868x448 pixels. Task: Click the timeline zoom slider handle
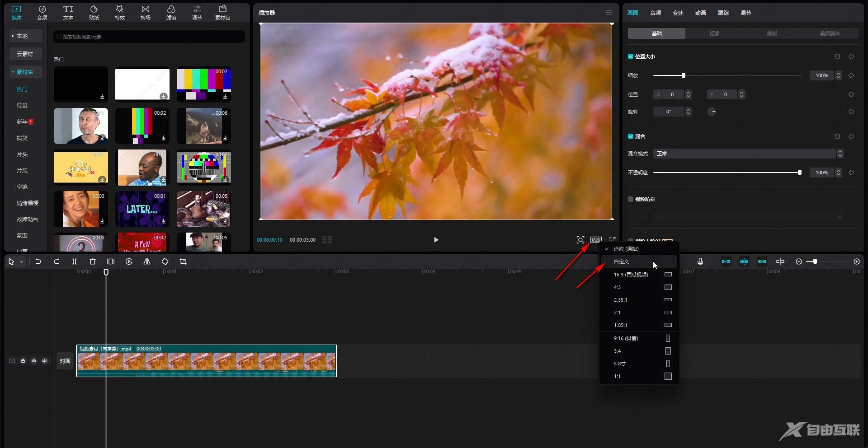[x=815, y=261]
